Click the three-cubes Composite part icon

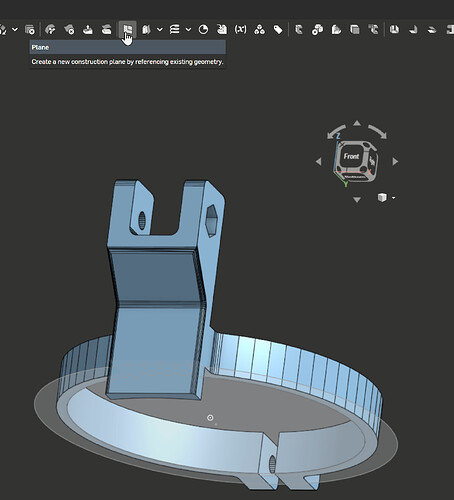click(x=259, y=30)
